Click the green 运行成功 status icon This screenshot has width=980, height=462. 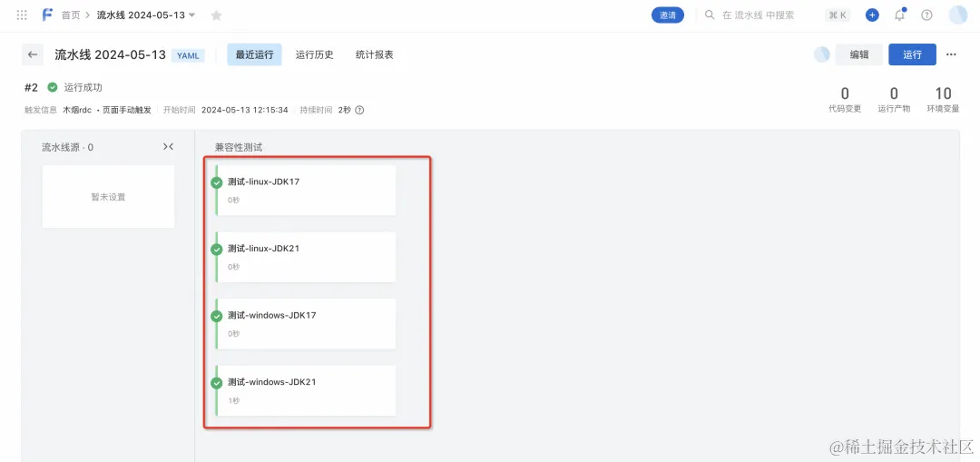[53, 87]
